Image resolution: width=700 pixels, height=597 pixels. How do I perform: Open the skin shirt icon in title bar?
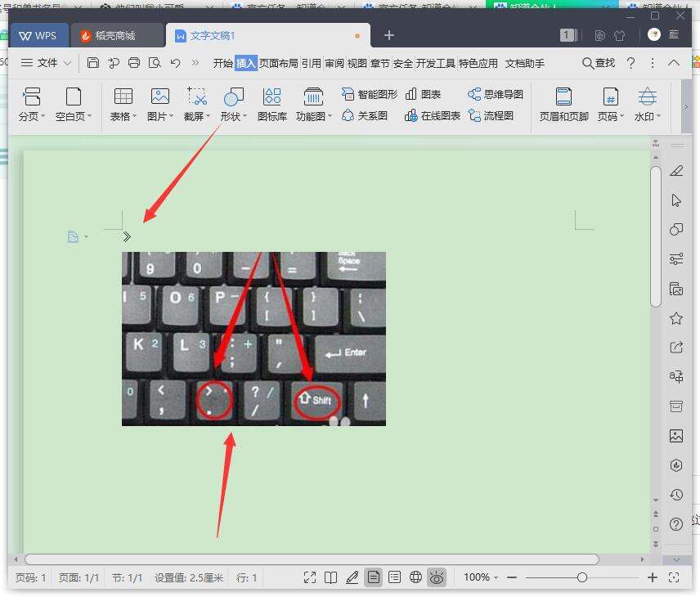[x=620, y=35]
